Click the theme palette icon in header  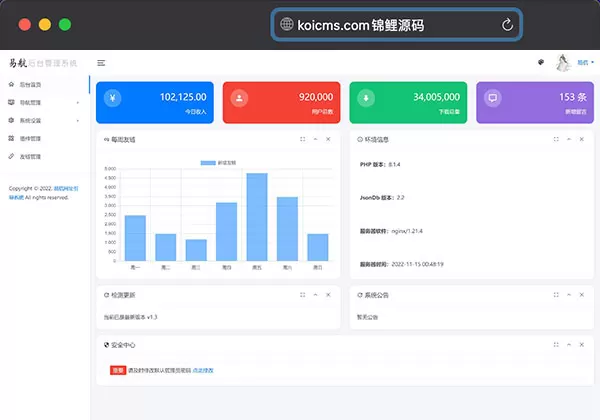541,62
